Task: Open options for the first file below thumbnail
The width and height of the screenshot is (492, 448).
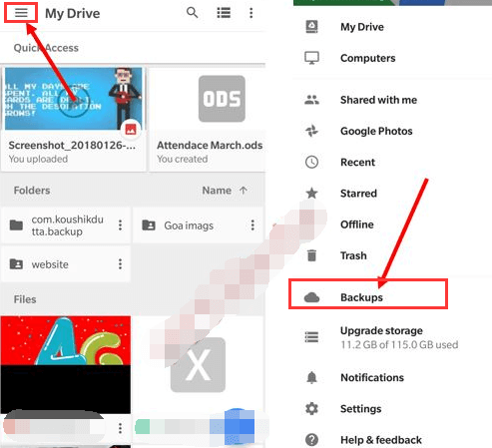Action: coord(120,428)
